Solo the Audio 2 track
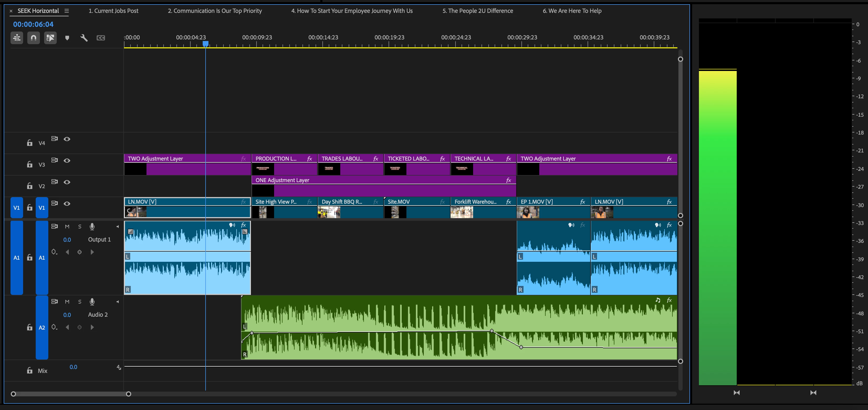The width and height of the screenshot is (868, 410). click(80, 302)
